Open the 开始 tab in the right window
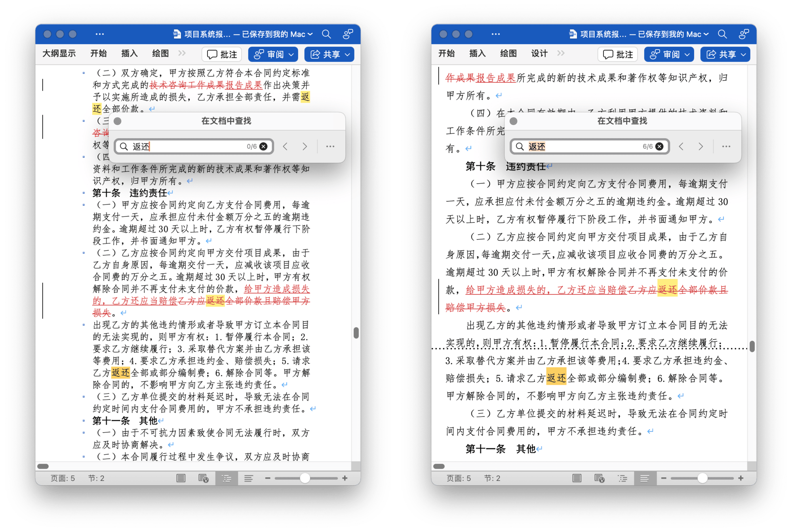 click(446, 53)
